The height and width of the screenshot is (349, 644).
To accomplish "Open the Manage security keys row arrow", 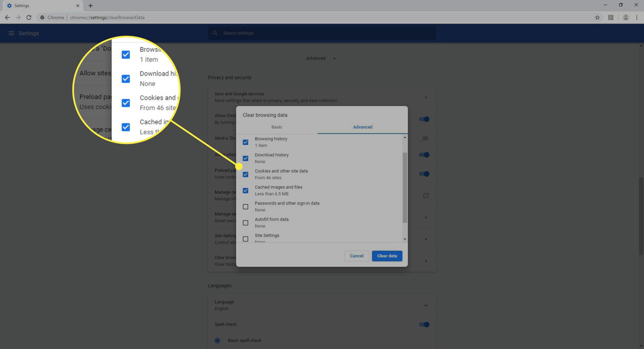I will (426, 217).
